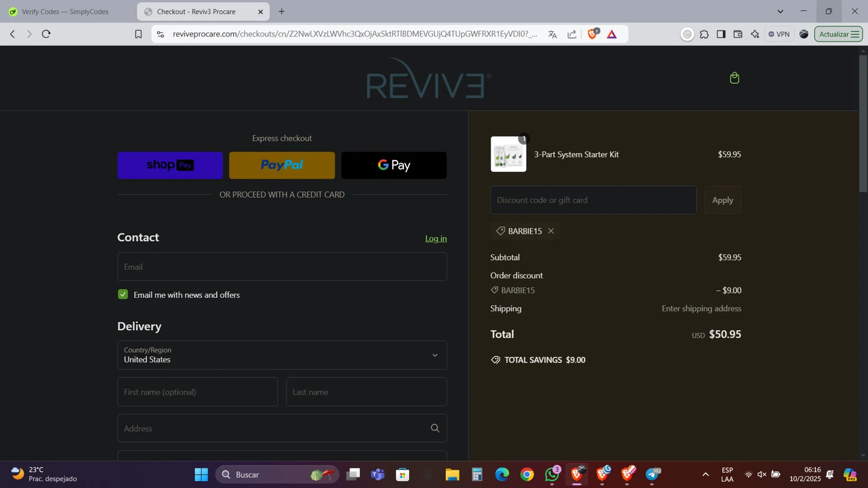Switch to Verify Codes — SimplyCodes tab

pyautogui.click(x=65, y=12)
